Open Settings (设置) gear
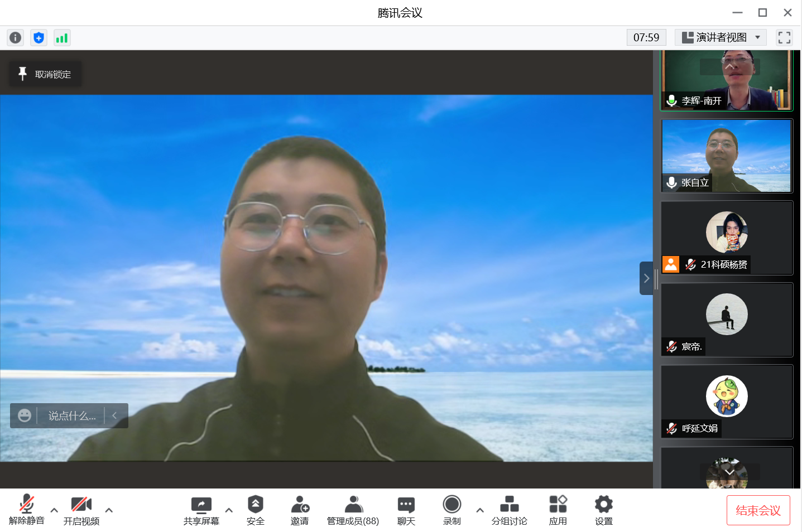 point(603,510)
